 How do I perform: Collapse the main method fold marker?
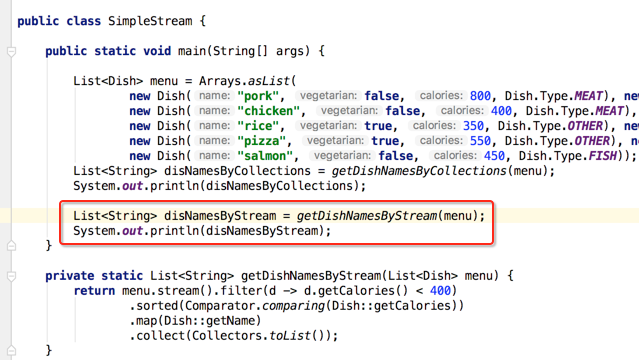pos(11,52)
